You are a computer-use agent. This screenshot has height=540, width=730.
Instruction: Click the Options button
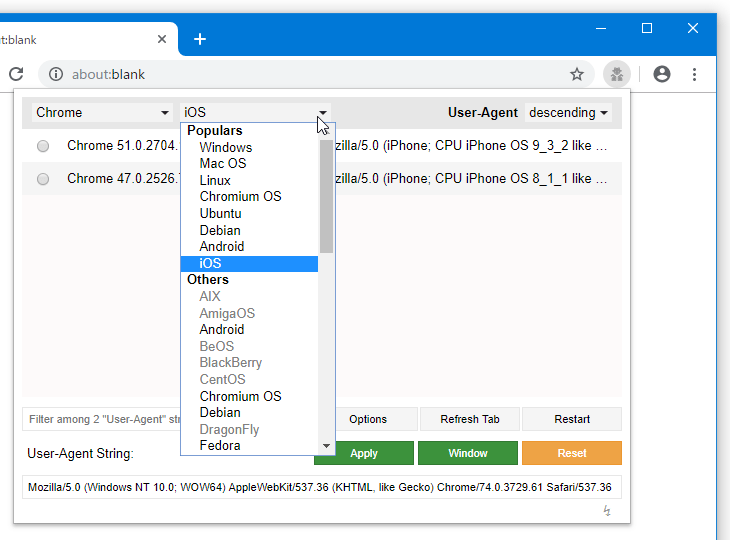368,419
